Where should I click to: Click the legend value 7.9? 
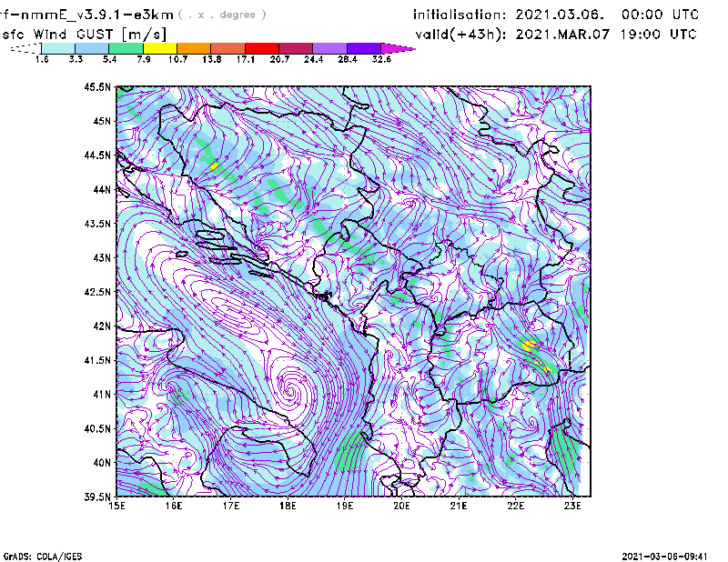(x=144, y=59)
